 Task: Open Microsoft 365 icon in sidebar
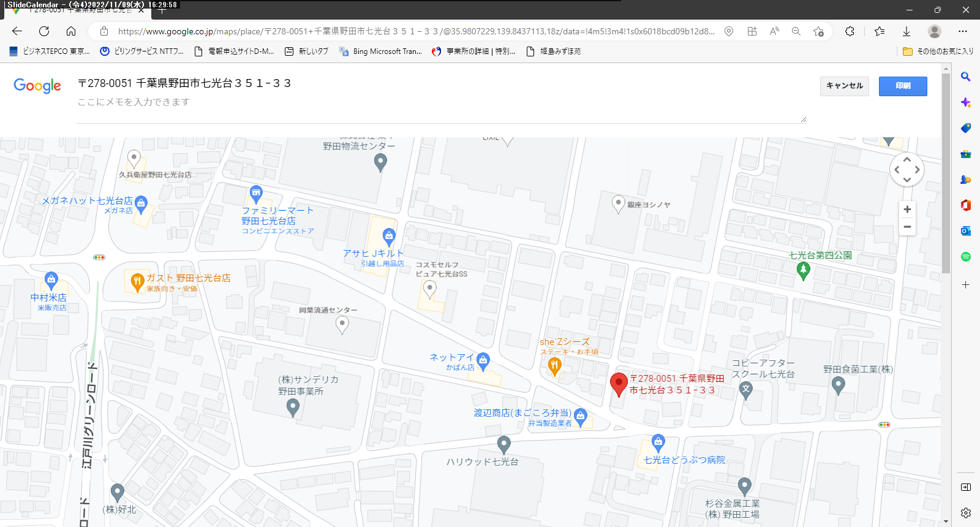[966, 205]
